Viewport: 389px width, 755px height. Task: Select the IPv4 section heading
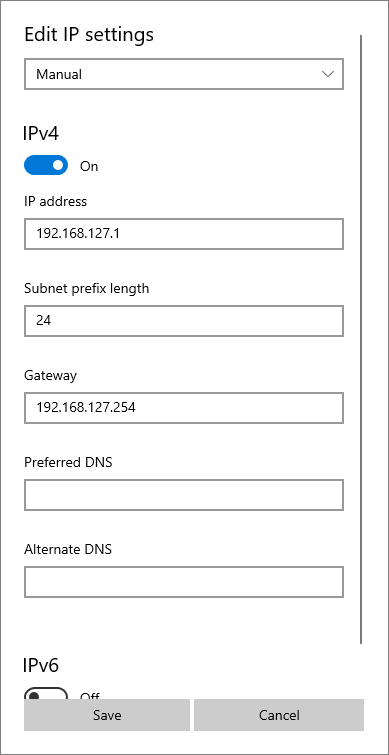click(41, 133)
